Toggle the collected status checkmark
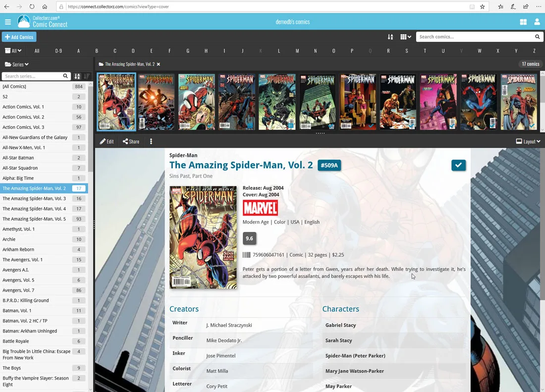This screenshot has width=545, height=392. (458, 165)
